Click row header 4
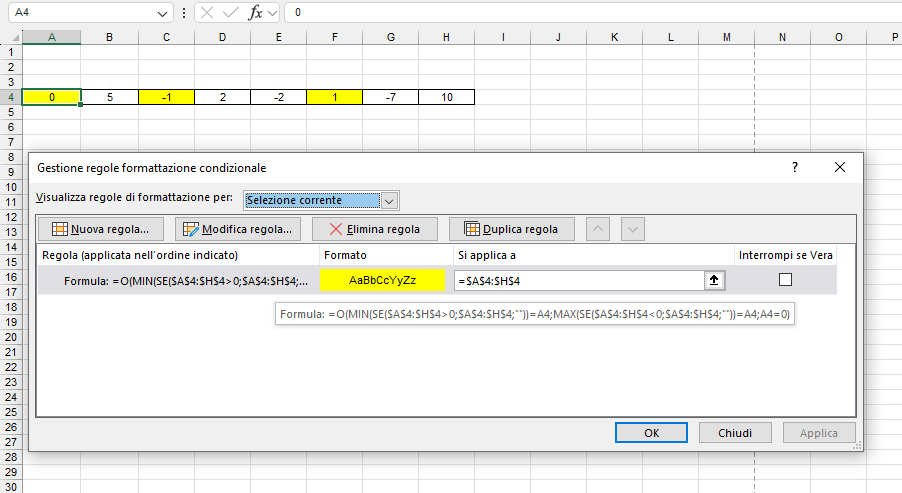The height and width of the screenshot is (493, 902). point(11,97)
